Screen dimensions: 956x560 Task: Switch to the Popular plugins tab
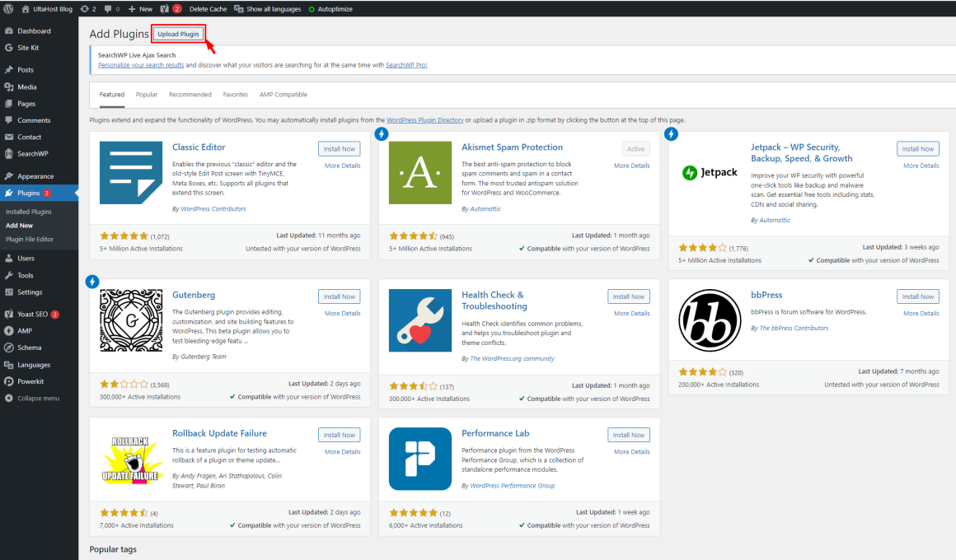(146, 94)
